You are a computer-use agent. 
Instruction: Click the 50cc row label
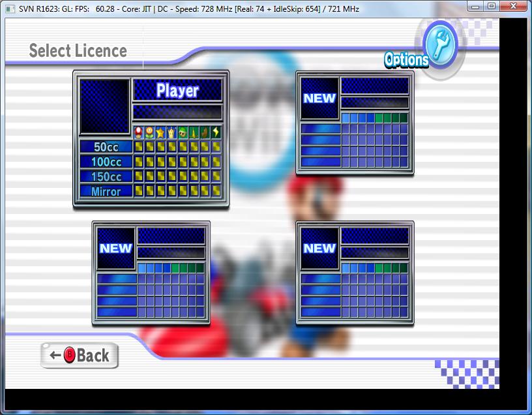(x=106, y=147)
